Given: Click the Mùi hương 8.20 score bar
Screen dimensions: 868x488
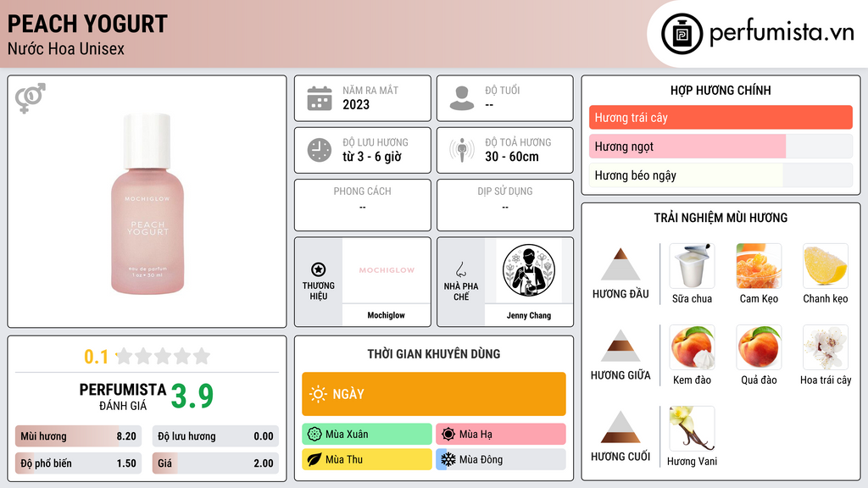Looking at the screenshot, I should coord(79,436).
